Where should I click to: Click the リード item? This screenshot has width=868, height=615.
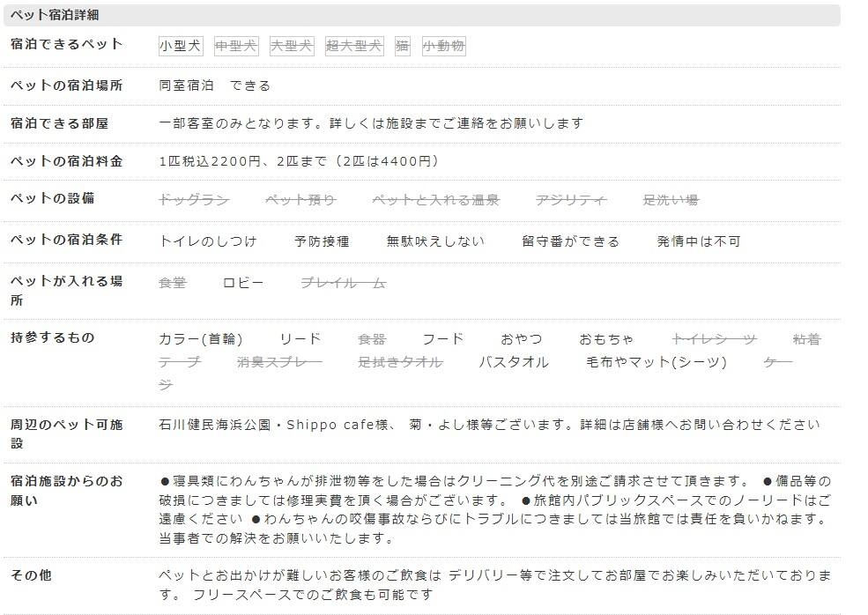click(x=300, y=338)
